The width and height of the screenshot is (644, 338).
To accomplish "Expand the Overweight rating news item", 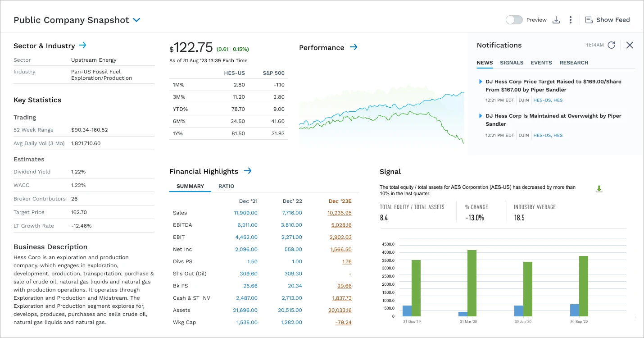I will [x=480, y=116].
